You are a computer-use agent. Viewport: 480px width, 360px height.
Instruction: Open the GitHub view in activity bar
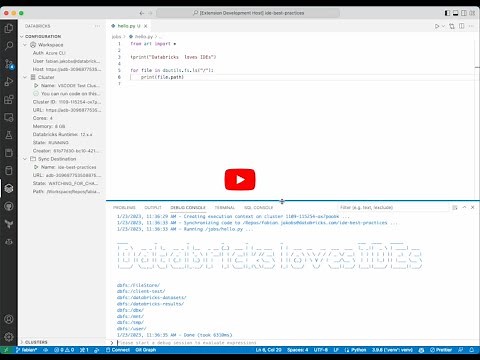9,206
